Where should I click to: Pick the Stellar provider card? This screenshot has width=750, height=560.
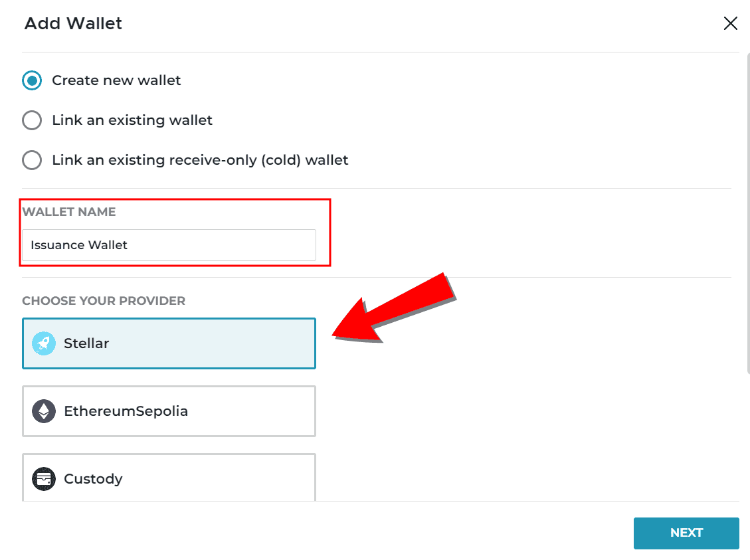169,343
